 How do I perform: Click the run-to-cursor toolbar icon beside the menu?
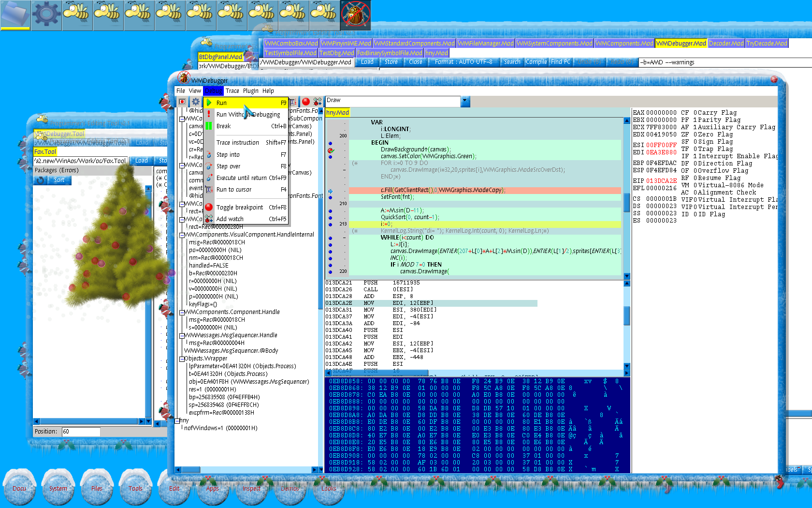293,102
